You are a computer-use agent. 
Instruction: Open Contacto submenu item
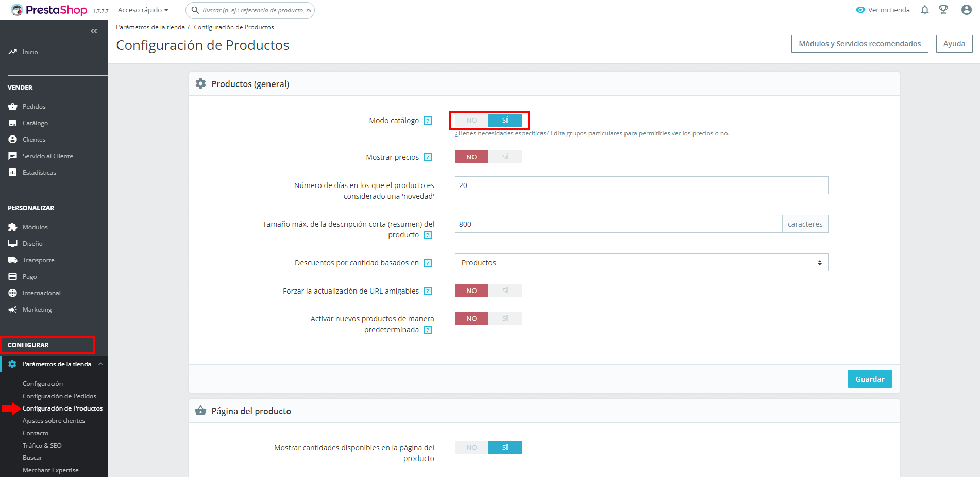coord(36,433)
